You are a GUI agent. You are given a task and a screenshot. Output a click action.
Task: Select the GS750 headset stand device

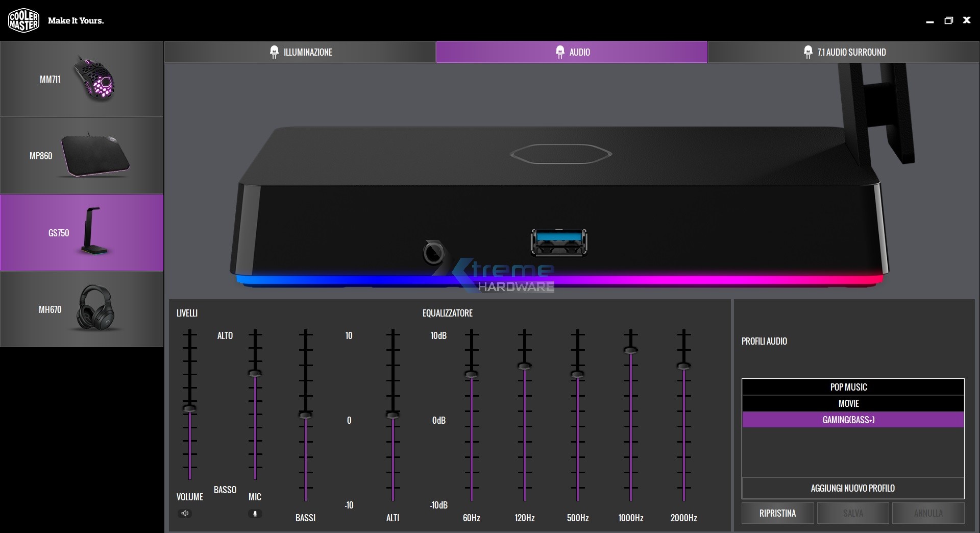(82, 232)
